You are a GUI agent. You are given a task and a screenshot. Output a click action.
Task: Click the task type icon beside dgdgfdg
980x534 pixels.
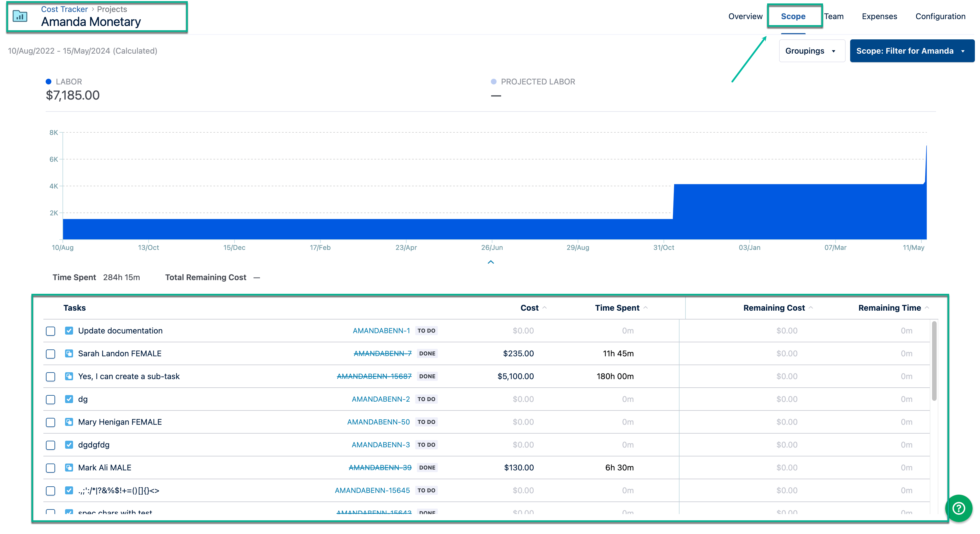tap(69, 445)
